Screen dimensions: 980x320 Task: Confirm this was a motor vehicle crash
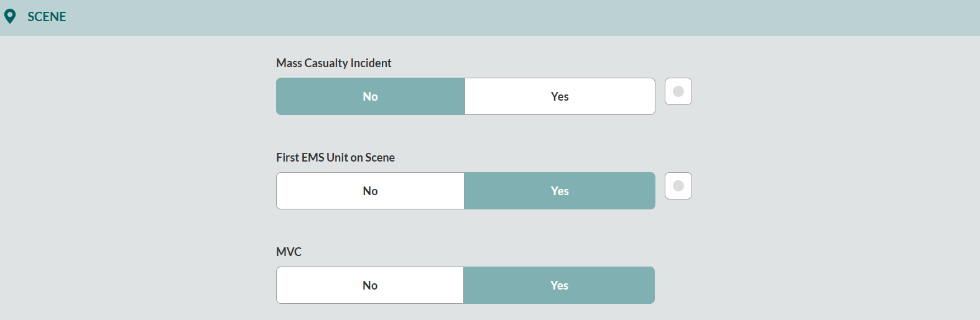(559, 285)
